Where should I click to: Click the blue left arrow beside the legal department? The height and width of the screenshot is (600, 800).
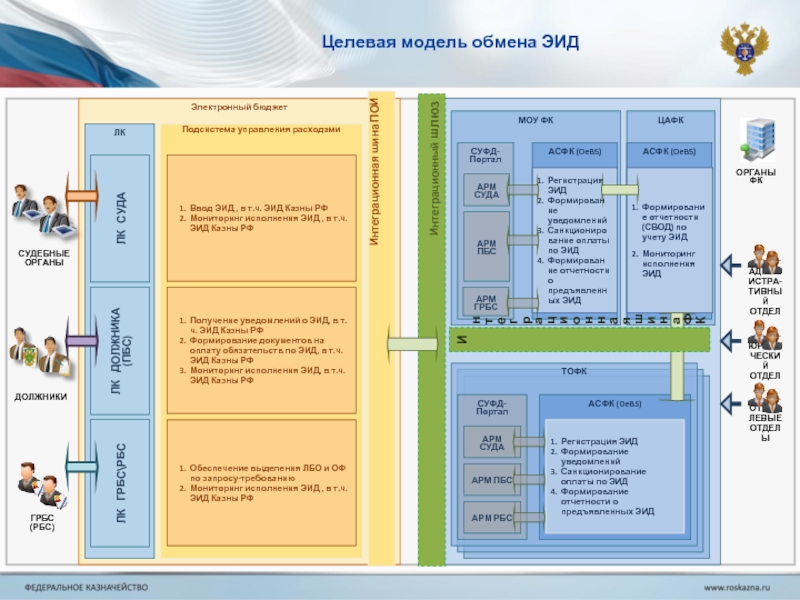(x=731, y=340)
